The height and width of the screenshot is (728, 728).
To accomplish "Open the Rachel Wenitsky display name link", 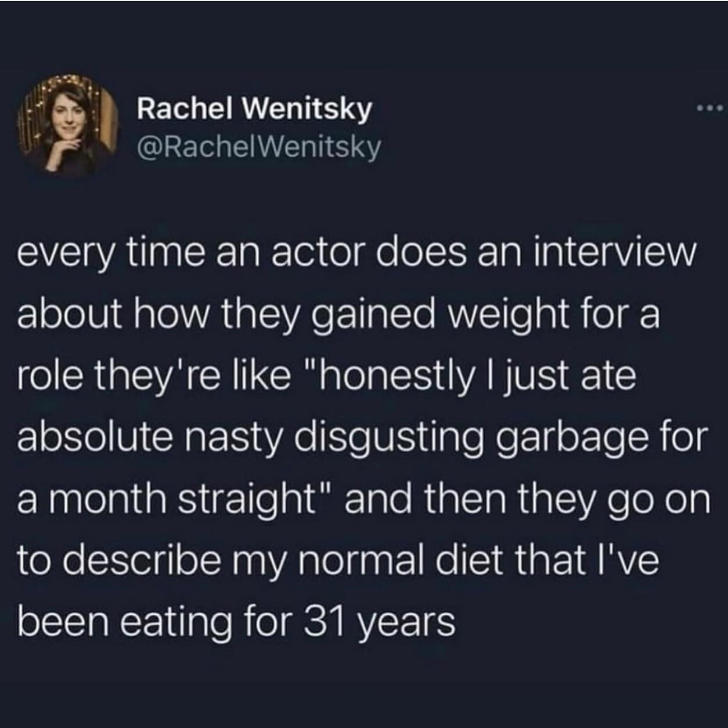I will click(x=254, y=107).
